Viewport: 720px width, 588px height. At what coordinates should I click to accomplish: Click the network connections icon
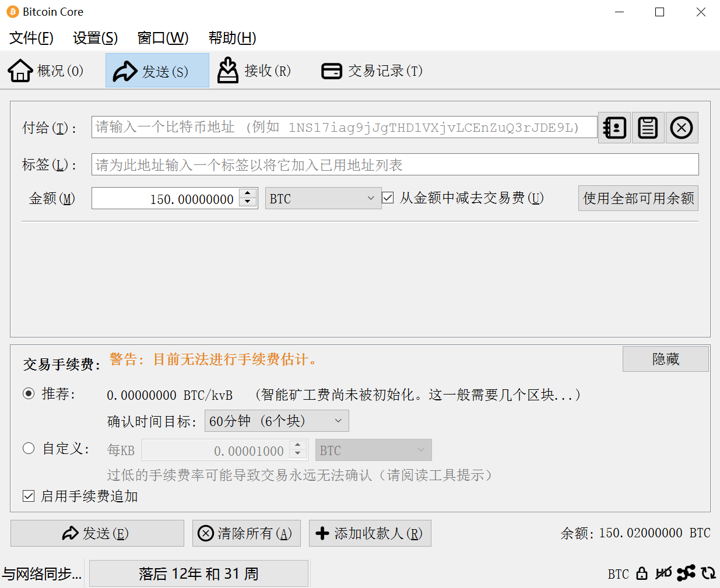click(686, 573)
